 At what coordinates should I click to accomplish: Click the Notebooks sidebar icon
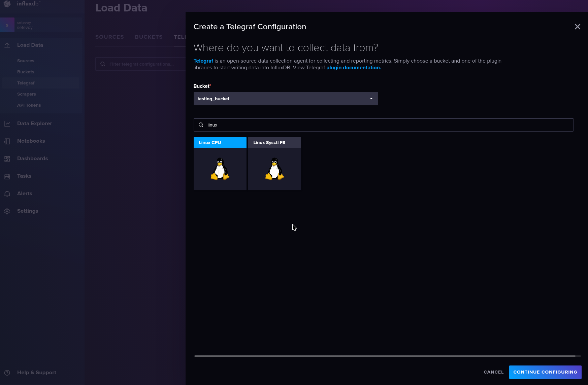7,141
